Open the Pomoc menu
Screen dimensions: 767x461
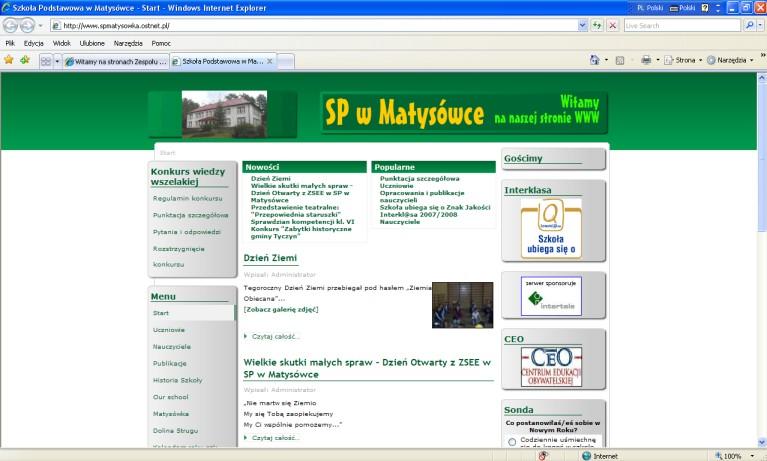(x=161, y=43)
